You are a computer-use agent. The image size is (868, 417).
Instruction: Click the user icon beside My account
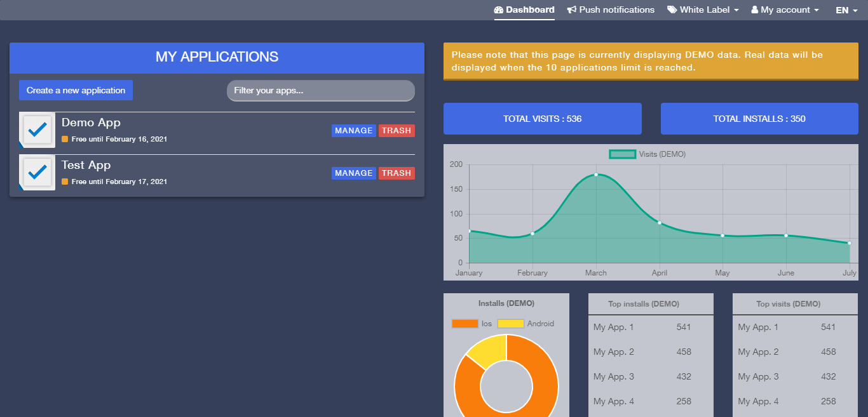click(x=755, y=10)
